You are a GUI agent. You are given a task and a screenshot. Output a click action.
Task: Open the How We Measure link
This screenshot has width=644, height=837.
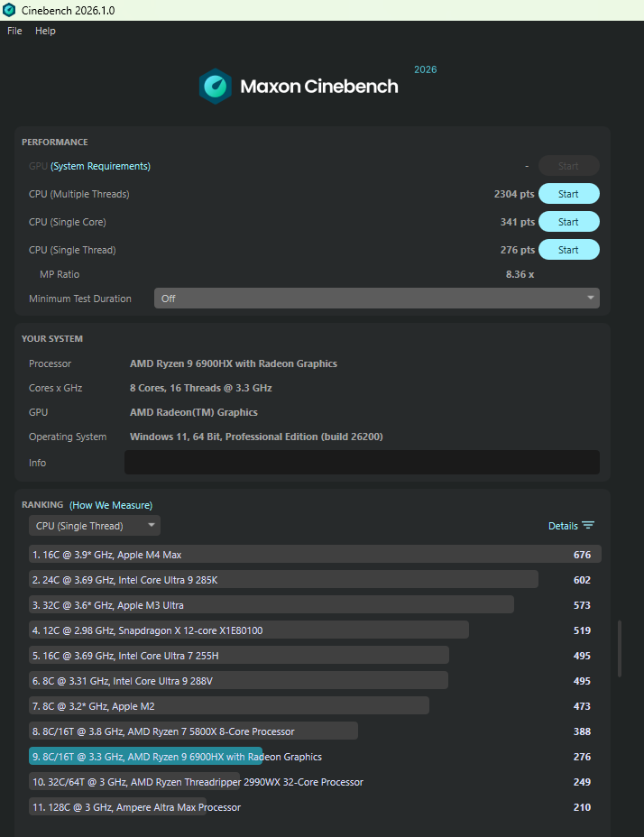tap(111, 505)
